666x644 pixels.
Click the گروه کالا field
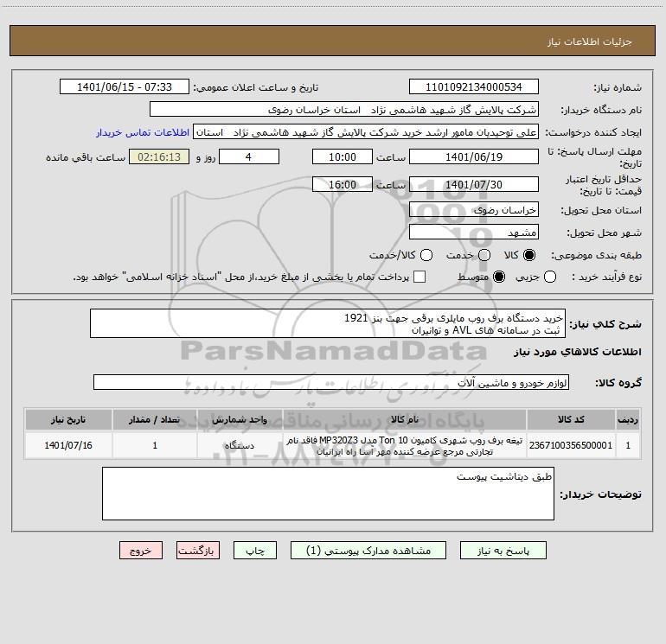coord(331,382)
